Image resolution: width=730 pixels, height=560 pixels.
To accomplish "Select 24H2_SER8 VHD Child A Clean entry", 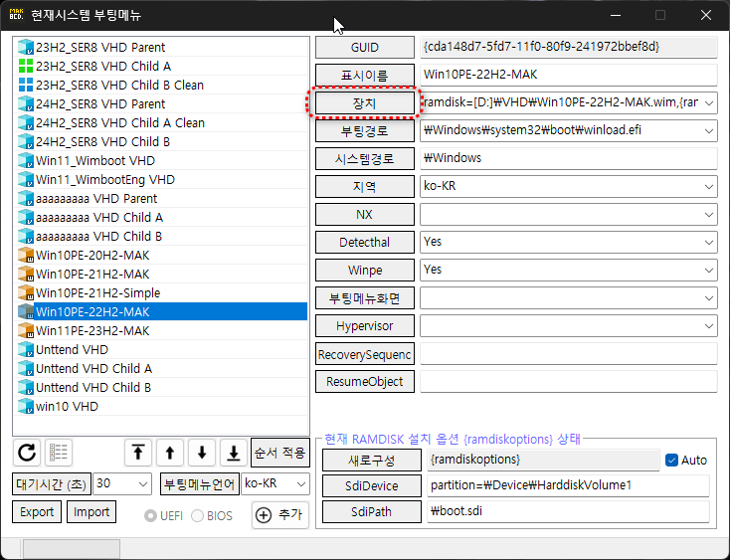I will pyautogui.click(x=161, y=123).
